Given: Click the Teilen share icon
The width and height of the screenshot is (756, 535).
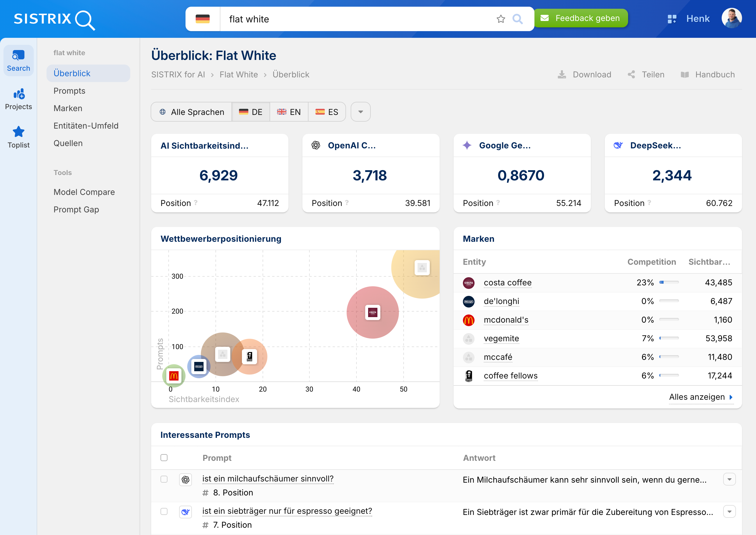Looking at the screenshot, I should click(631, 74).
